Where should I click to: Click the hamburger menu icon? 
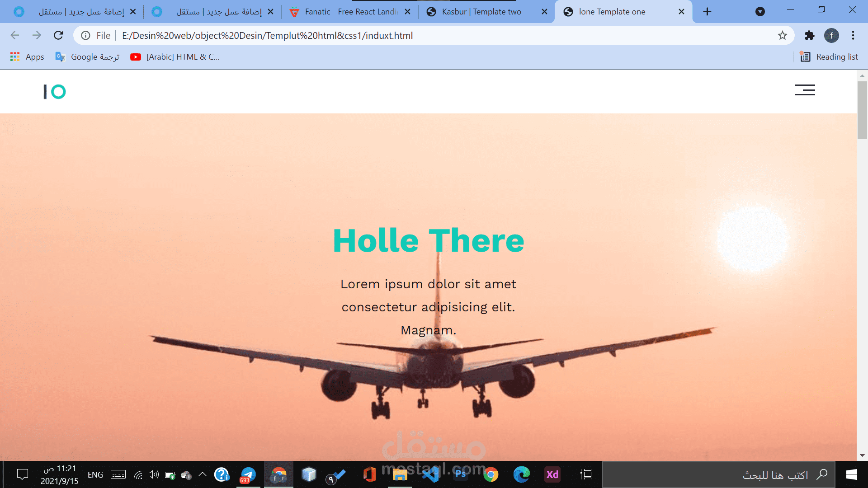pos(805,90)
